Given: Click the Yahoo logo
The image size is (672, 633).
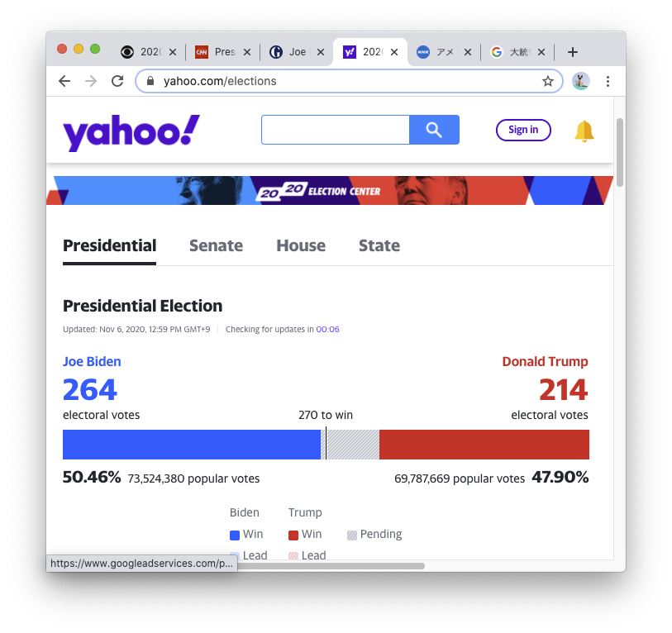Looking at the screenshot, I should pos(131,131).
